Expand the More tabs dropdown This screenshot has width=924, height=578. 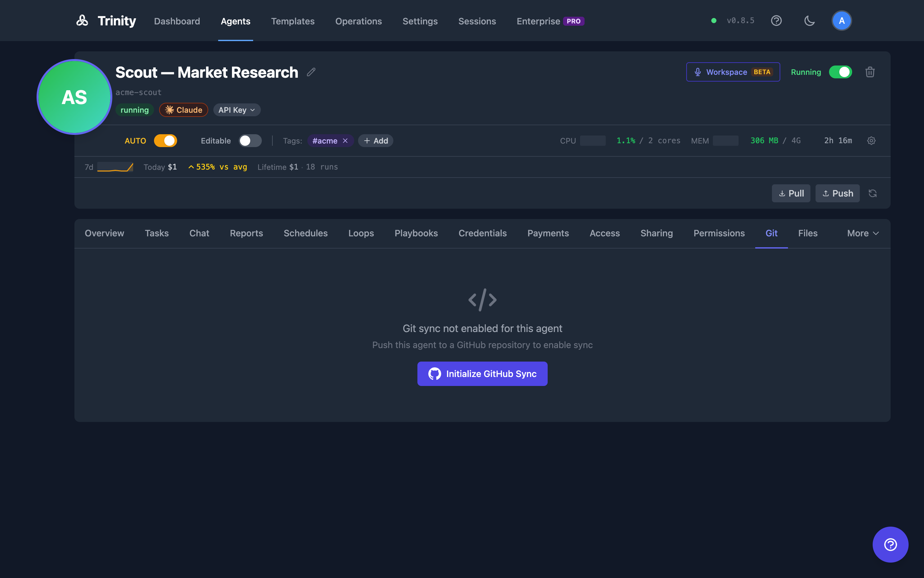tap(863, 233)
